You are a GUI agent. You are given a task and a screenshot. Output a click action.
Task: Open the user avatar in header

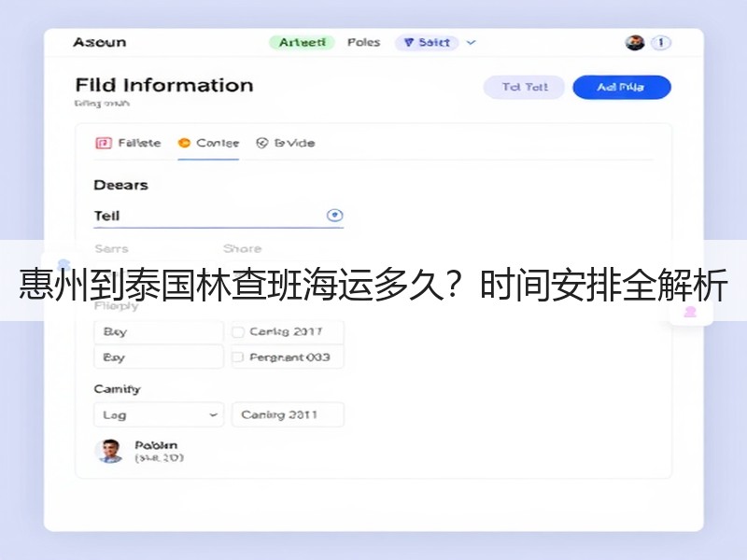(635, 43)
